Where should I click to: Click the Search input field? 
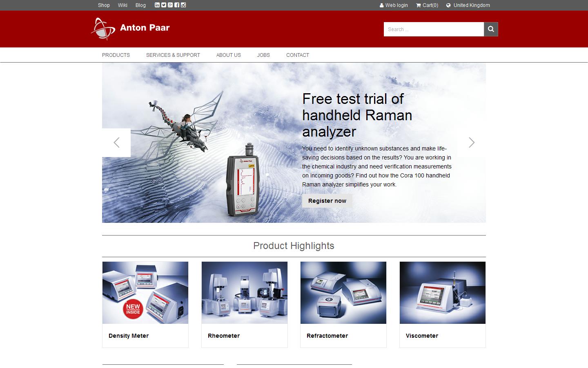(434, 29)
